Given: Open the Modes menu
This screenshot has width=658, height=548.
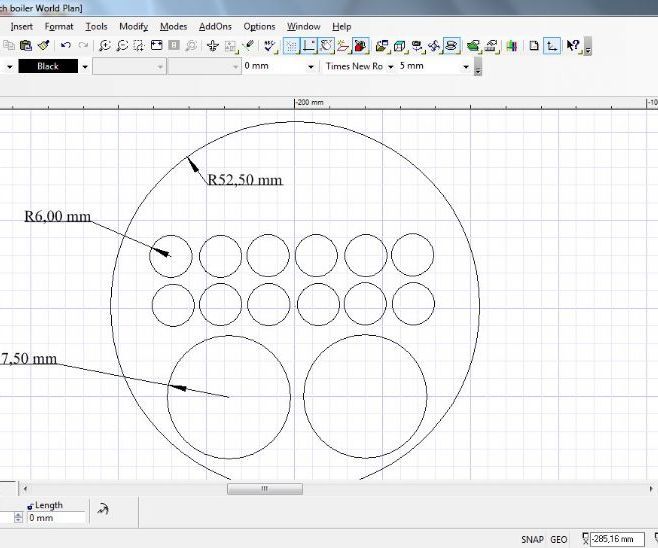Looking at the screenshot, I should [x=173, y=26].
